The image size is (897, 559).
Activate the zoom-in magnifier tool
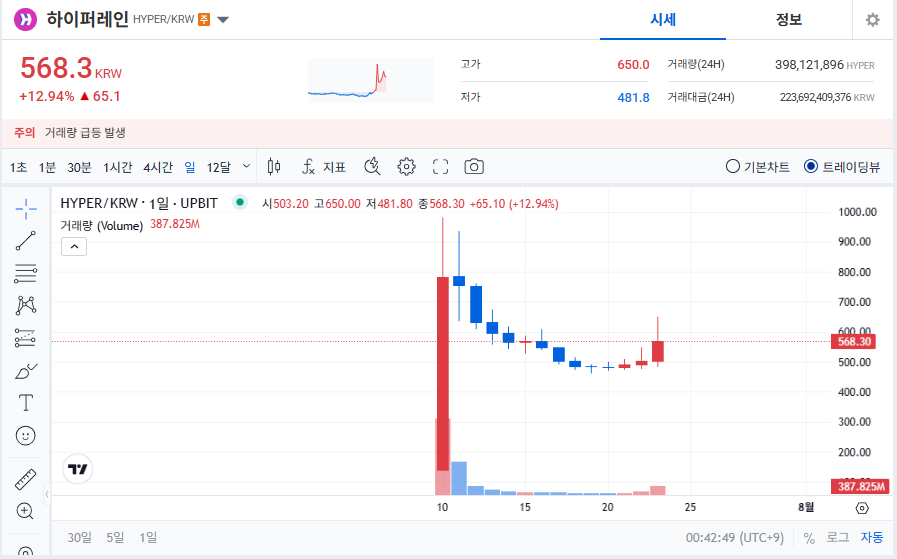tap(25, 511)
